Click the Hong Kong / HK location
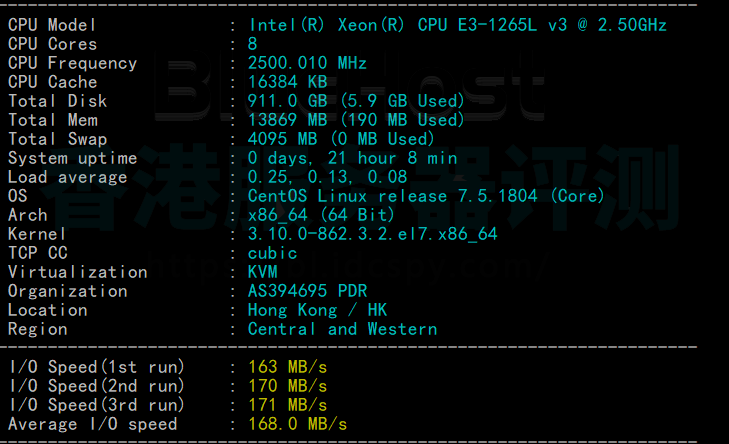 [317, 310]
